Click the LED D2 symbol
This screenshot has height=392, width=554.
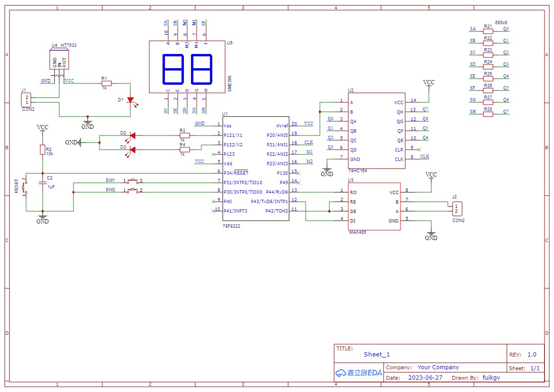pyautogui.click(x=132, y=135)
